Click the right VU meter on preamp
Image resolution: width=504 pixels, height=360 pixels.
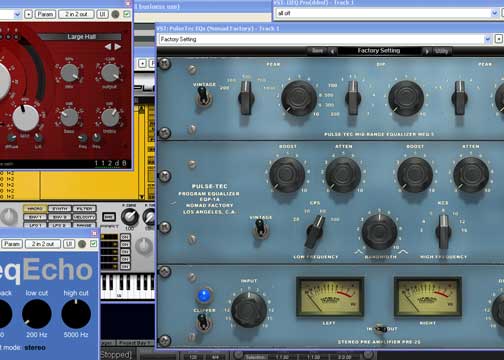428,296
